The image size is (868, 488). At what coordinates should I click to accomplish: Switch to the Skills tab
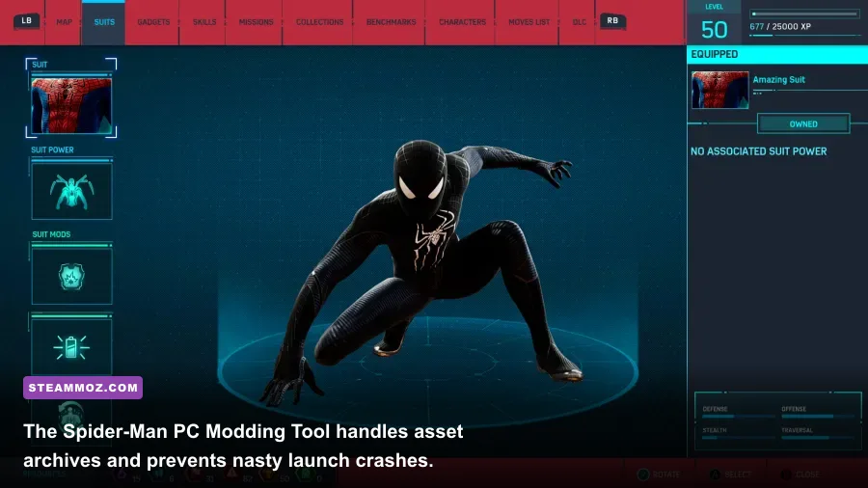(x=204, y=22)
